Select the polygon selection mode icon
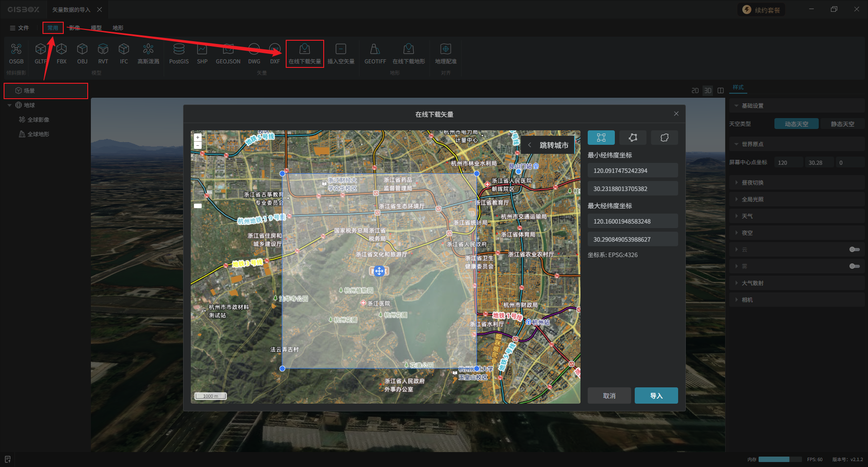The height and width of the screenshot is (467, 868). (x=632, y=138)
